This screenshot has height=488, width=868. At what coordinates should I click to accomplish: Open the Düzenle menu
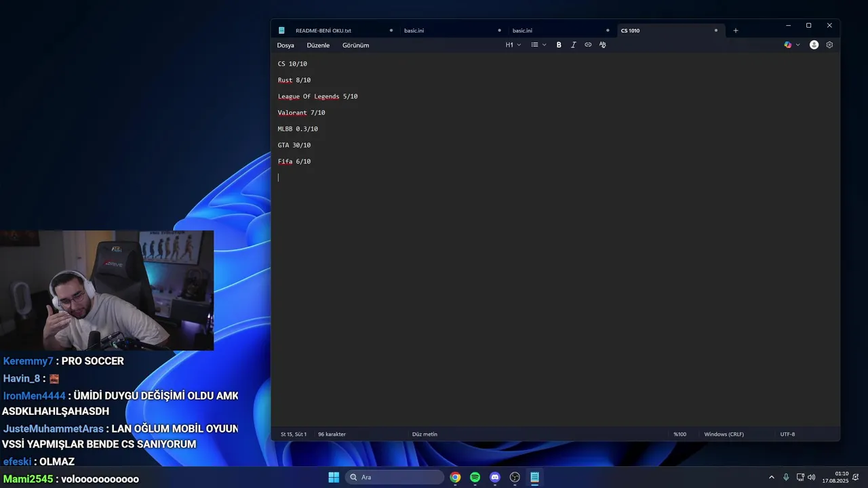[318, 45]
